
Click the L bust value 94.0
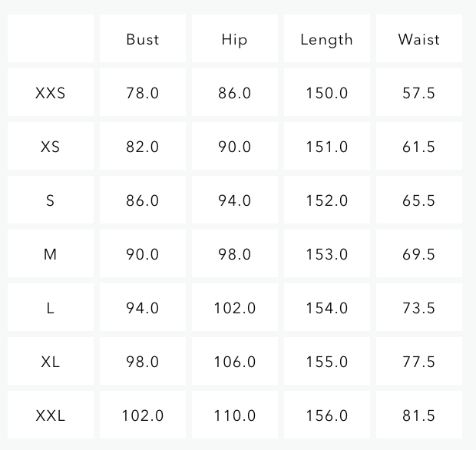(143, 308)
